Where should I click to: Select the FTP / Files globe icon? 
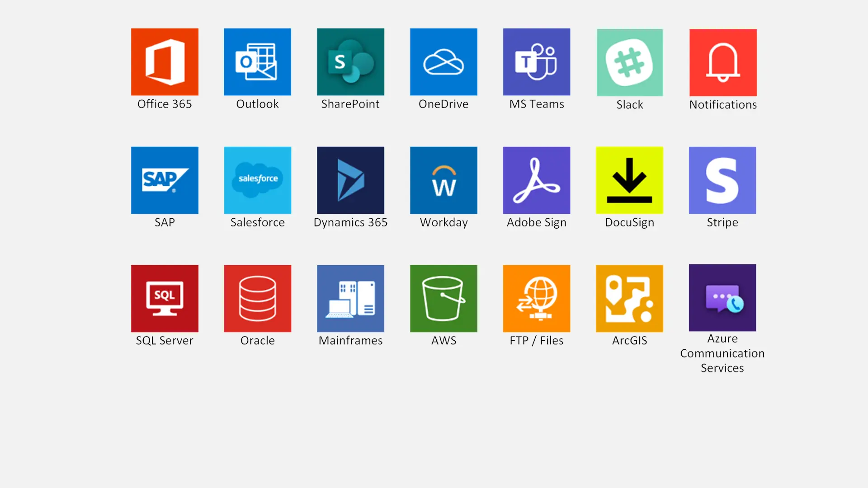click(x=537, y=299)
